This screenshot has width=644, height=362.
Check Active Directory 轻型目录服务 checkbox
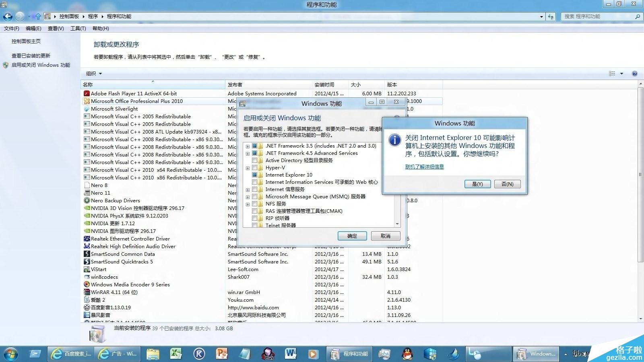tap(254, 160)
